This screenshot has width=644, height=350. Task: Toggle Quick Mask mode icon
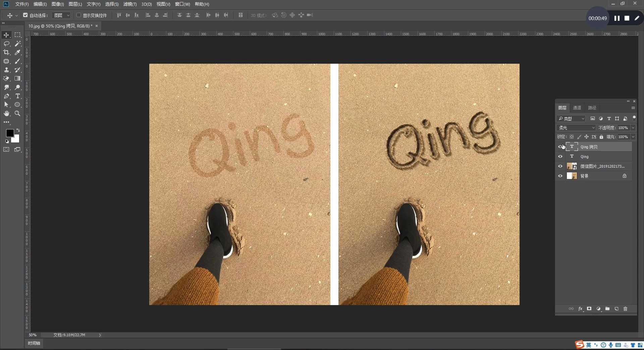6,150
